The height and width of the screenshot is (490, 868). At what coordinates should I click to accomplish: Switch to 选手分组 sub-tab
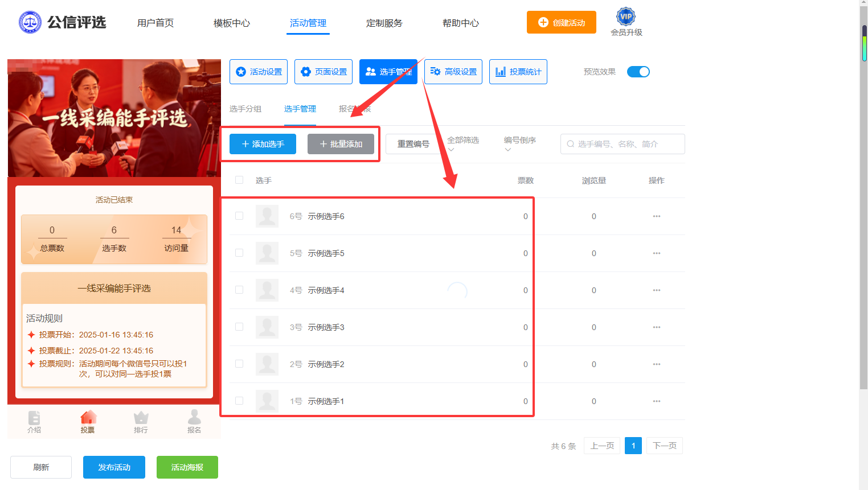(x=245, y=109)
